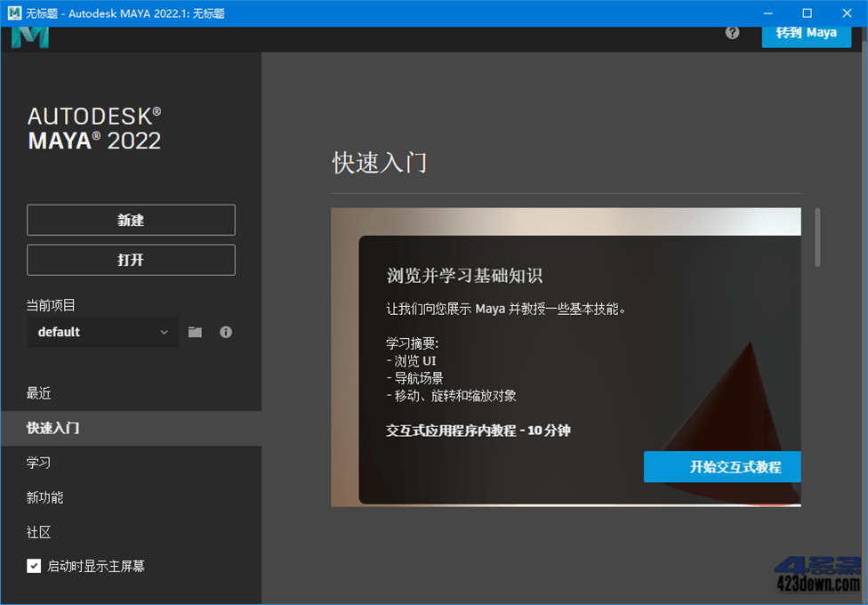Minimize the Maya window
The height and width of the screenshot is (605, 868).
(767, 12)
